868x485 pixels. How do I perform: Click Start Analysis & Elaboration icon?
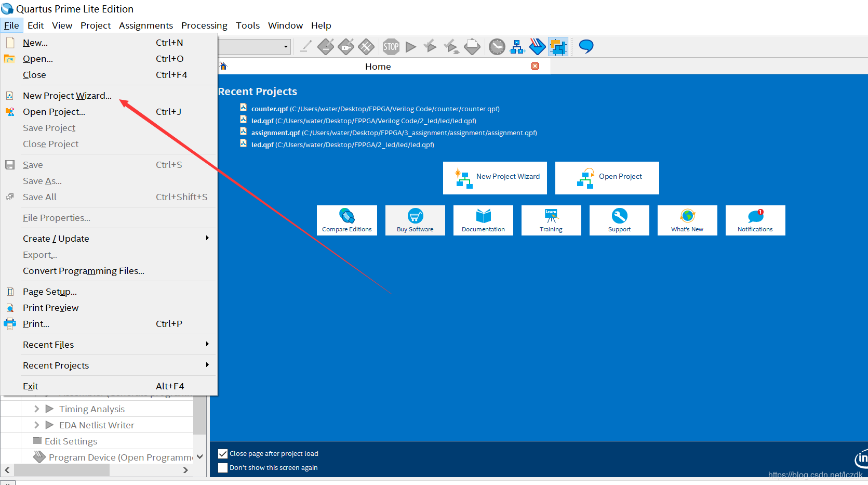[430, 47]
